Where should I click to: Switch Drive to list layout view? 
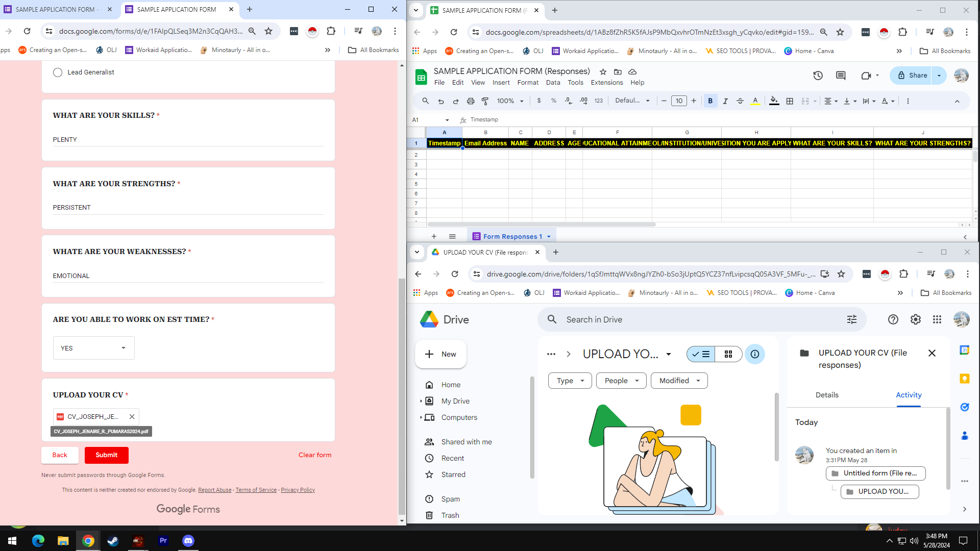click(701, 354)
